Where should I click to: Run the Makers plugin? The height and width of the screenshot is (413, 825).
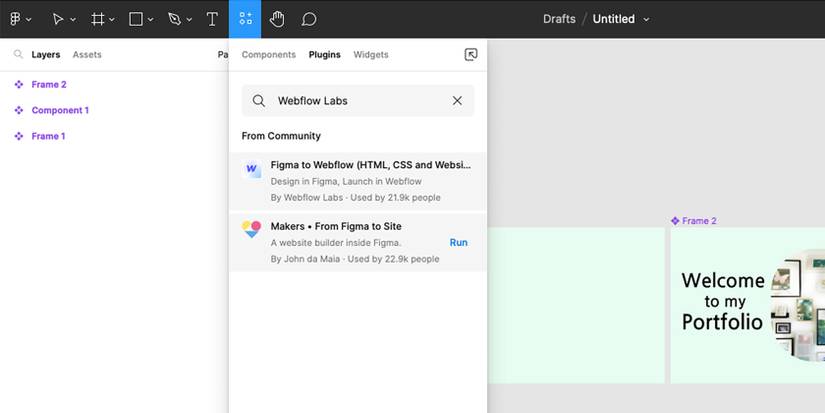[458, 243]
